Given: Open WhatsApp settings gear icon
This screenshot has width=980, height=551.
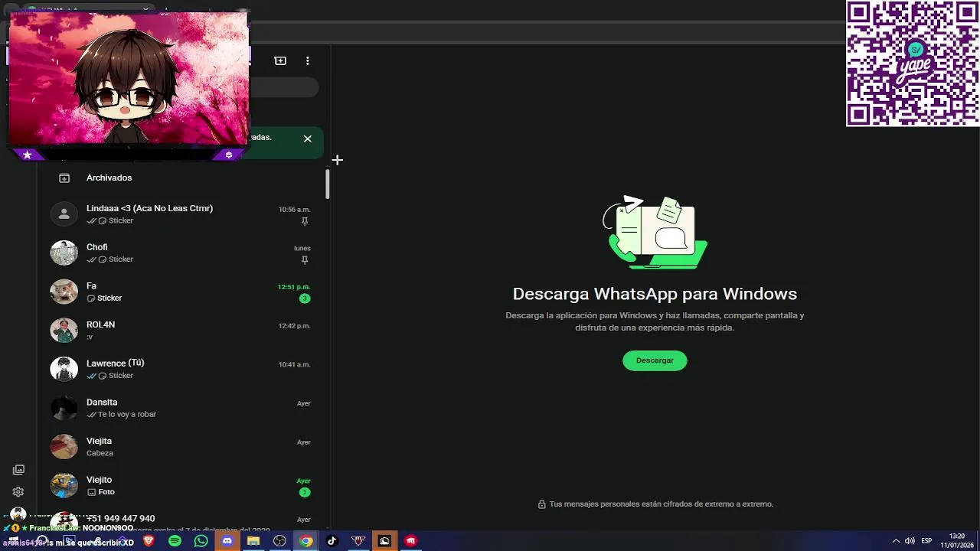Looking at the screenshot, I should 18,492.
